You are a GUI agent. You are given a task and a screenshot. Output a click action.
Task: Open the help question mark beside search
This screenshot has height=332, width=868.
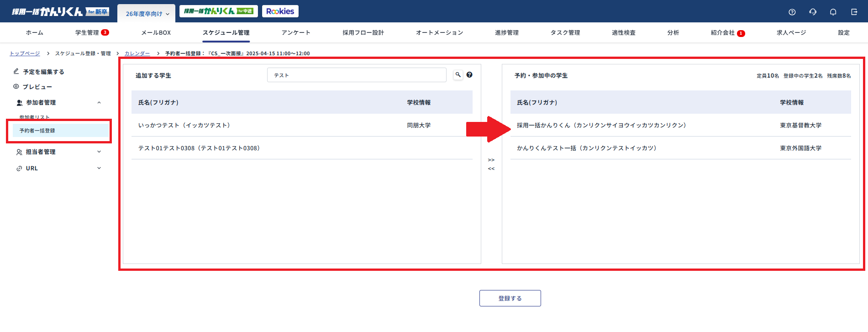point(469,75)
